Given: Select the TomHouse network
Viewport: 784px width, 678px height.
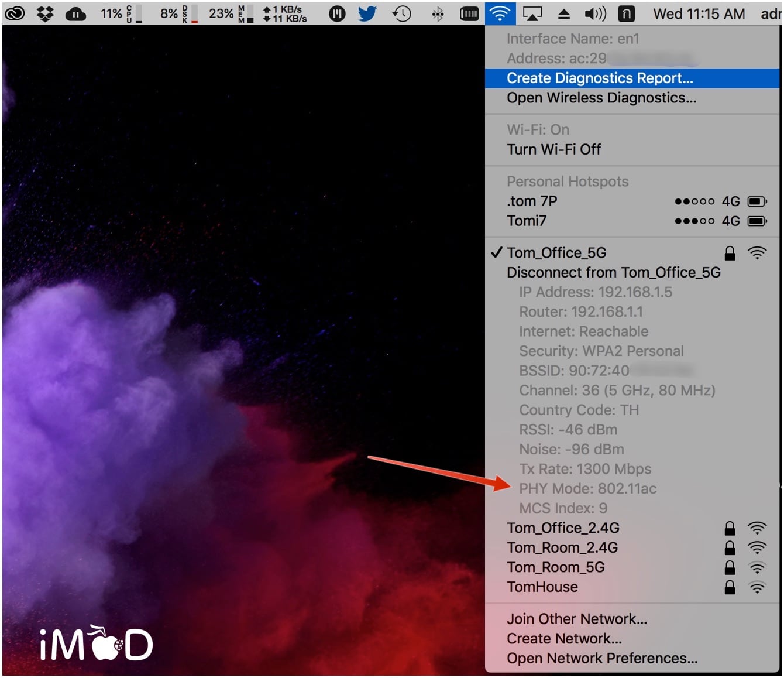Looking at the screenshot, I should tap(542, 587).
